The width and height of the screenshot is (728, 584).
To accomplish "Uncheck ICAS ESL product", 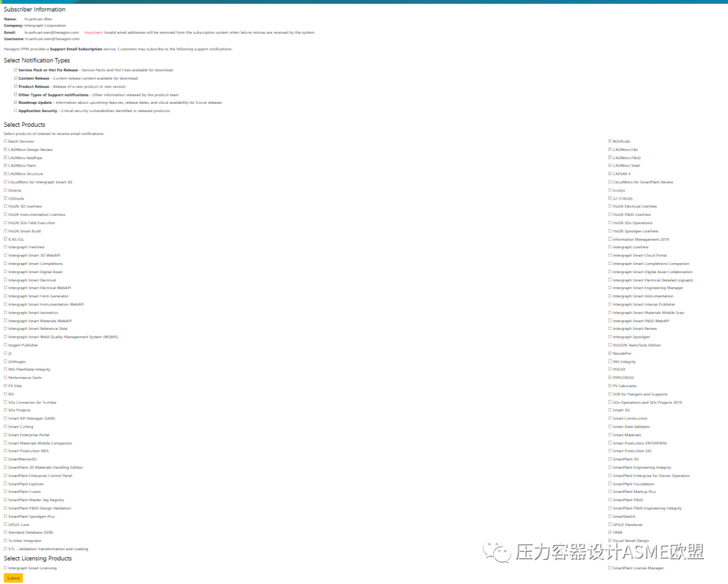I will (5, 239).
